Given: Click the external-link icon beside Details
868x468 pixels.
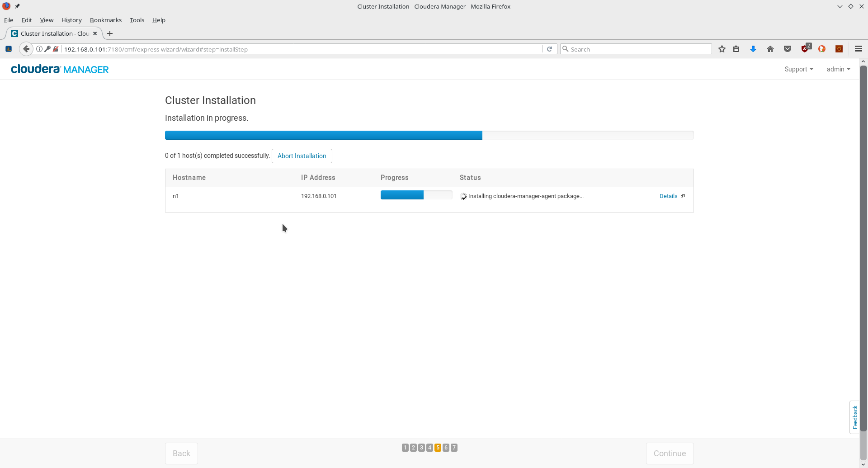Looking at the screenshot, I should tap(683, 196).
